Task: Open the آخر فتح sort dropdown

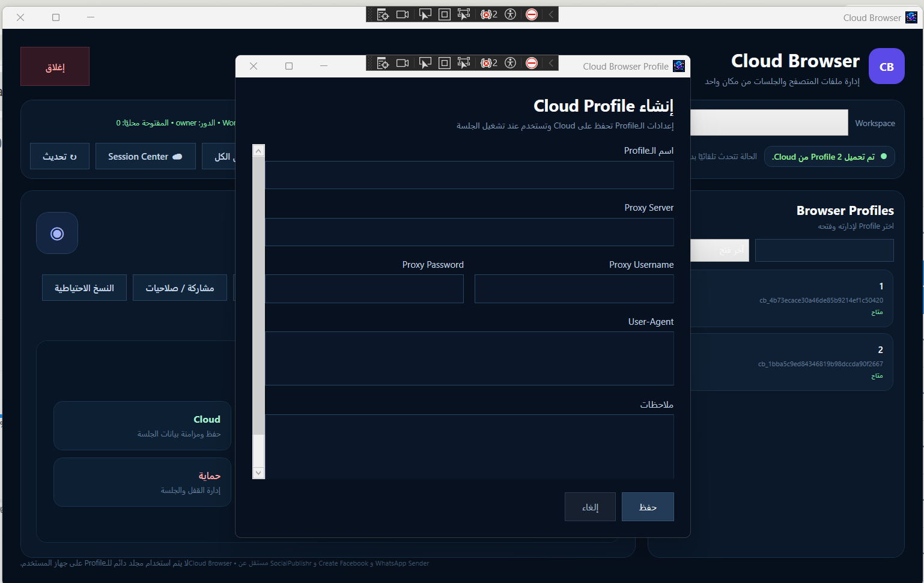Action: [720, 250]
